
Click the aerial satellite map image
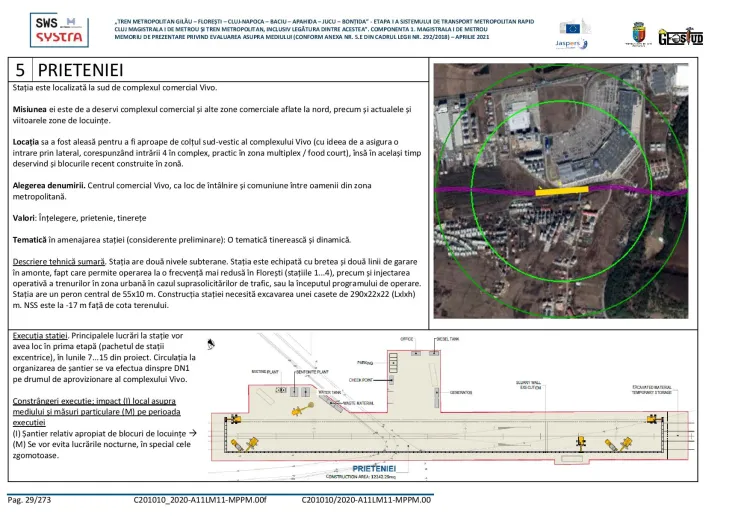[587, 192]
